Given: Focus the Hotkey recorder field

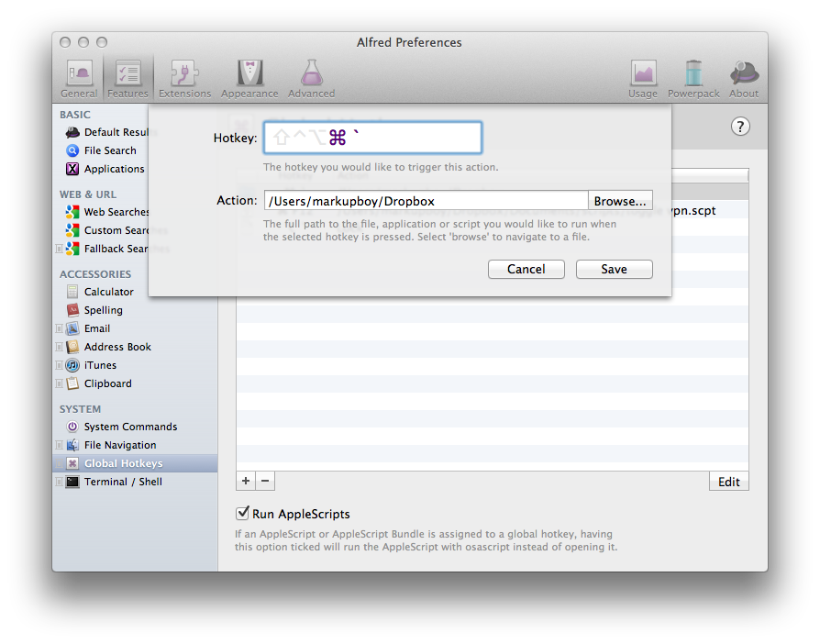Looking at the screenshot, I should 373,138.
